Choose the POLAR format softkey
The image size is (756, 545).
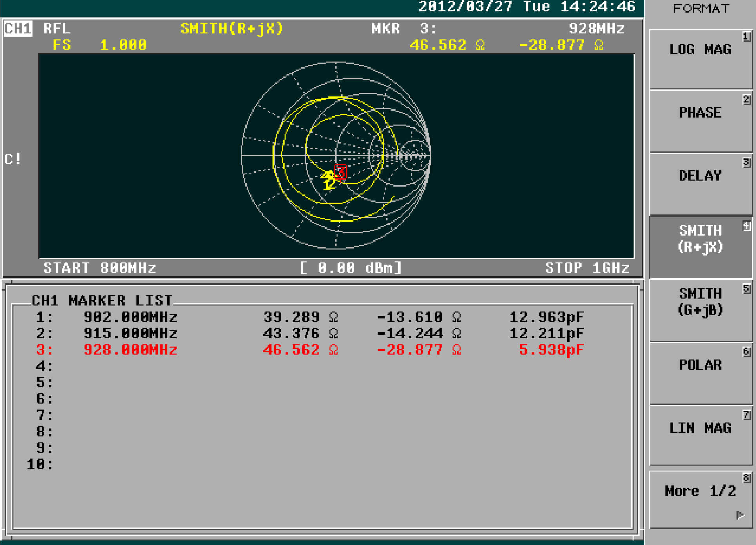tap(700, 373)
